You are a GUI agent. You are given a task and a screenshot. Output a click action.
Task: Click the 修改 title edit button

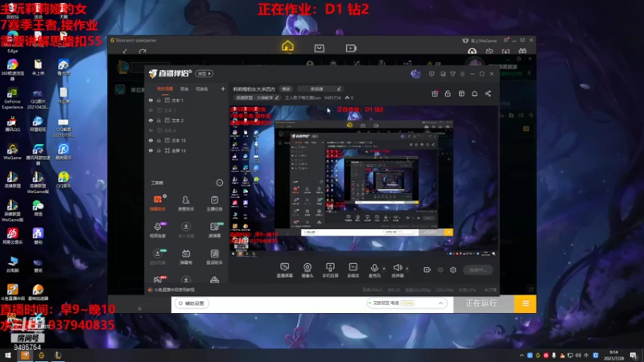286,88
